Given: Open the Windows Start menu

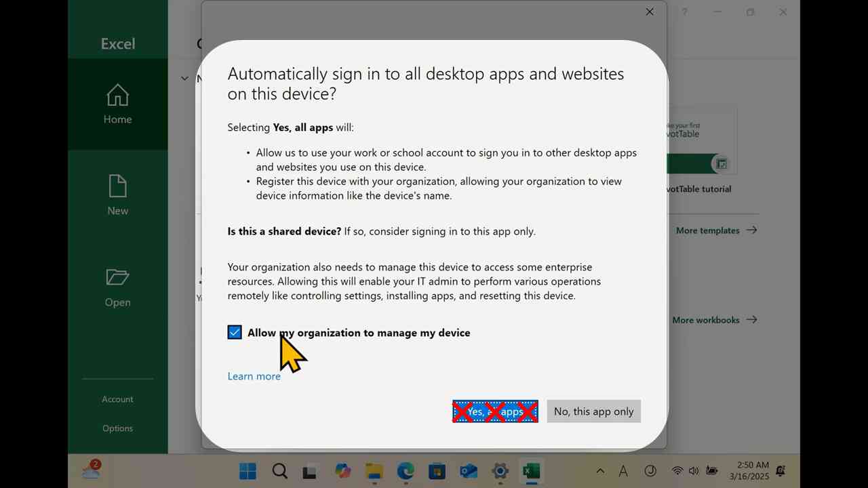Looking at the screenshot, I should click(248, 471).
